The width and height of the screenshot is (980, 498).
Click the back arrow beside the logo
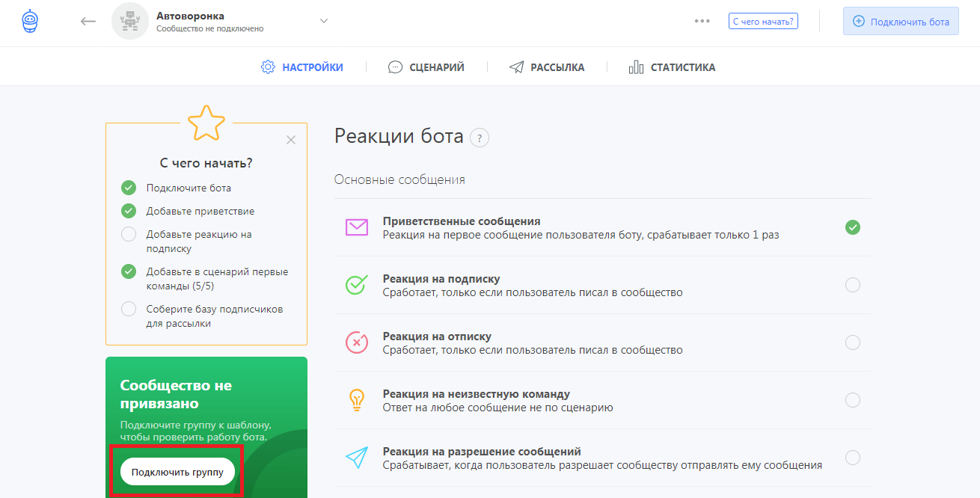tap(88, 21)
